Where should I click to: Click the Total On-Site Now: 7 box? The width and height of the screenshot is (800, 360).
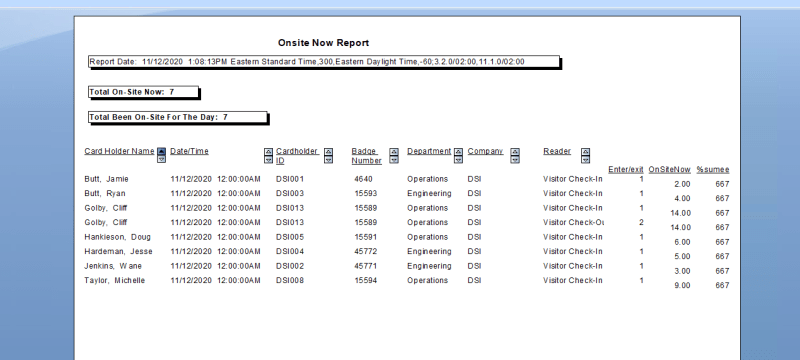(x=143, y=92)
